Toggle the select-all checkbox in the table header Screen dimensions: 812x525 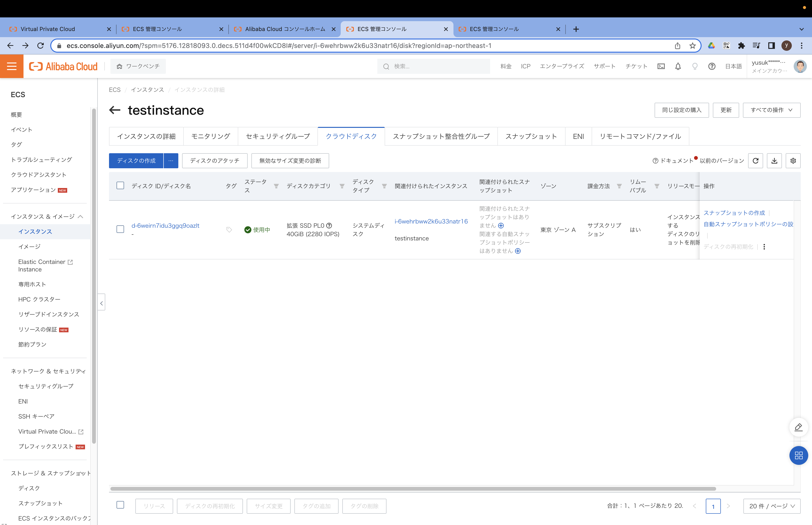(120, 185)
